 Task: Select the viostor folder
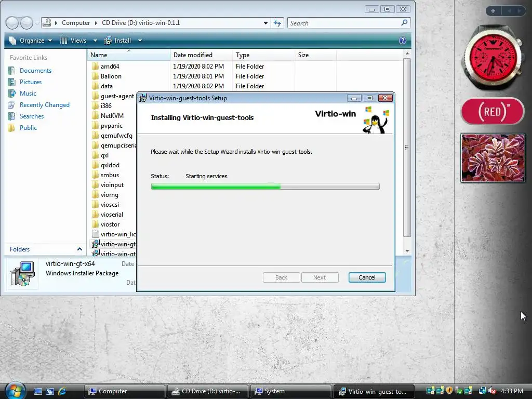coord(106,224)
